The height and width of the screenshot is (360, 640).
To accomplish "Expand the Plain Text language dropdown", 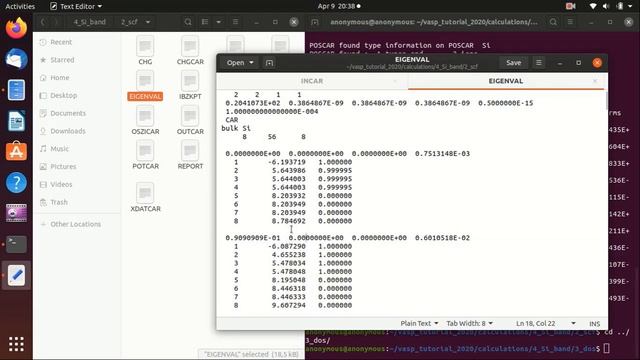I will coord(419,323).
